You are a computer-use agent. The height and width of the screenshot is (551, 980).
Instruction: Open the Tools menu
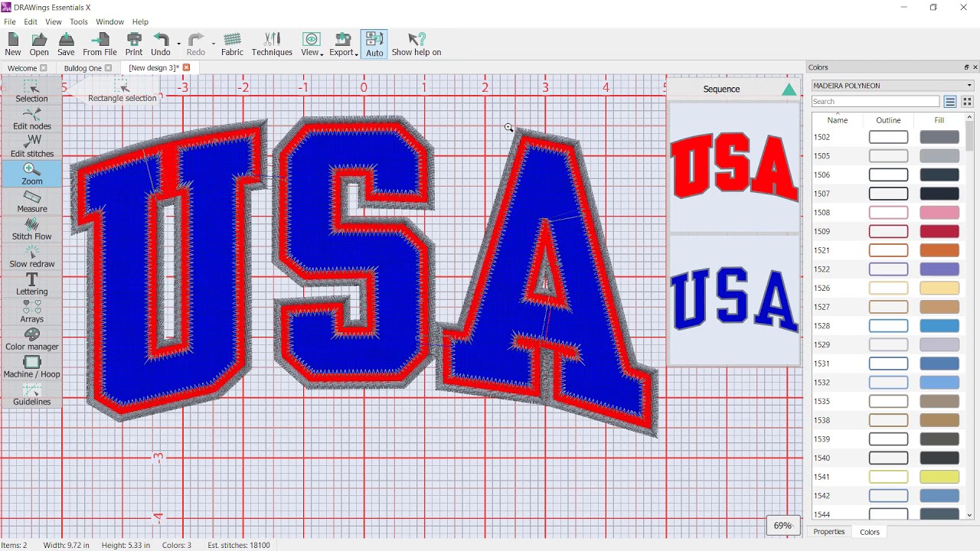(x=79, y=22)
